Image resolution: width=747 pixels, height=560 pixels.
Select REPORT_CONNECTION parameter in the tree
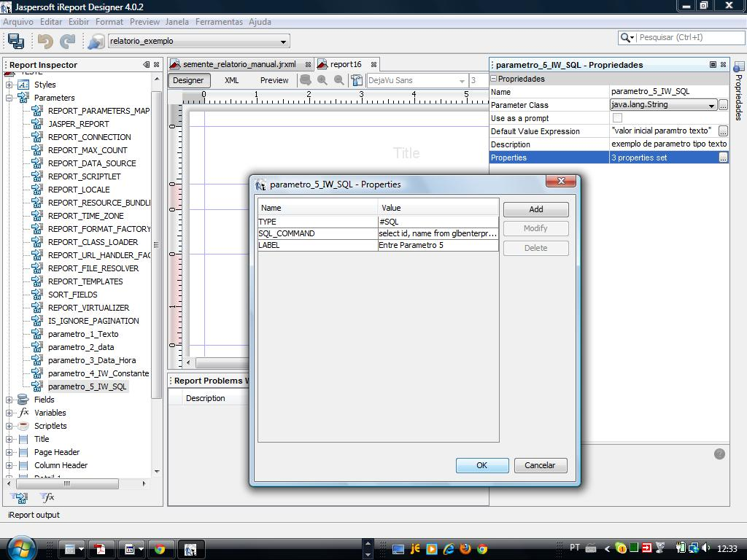[x=89, y=137]
